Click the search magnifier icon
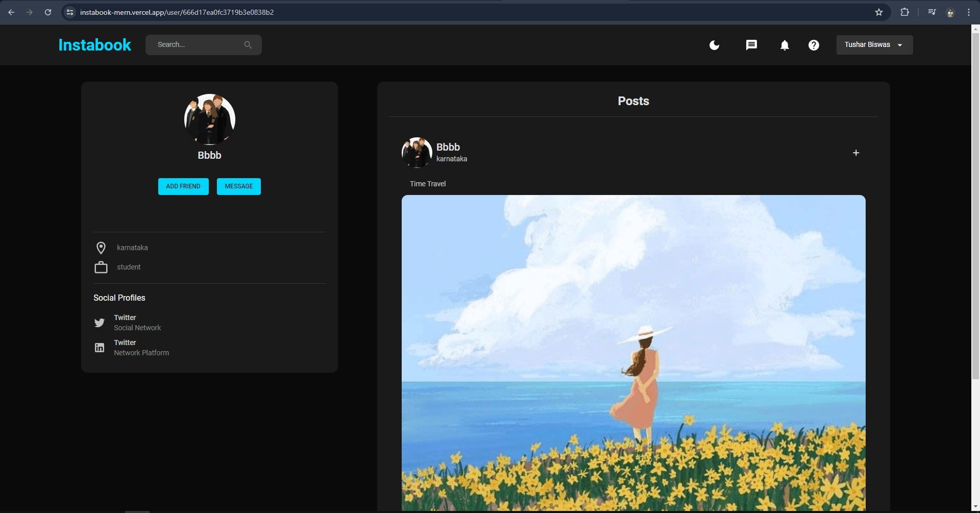This screenshot has height=513, width=980. [248, 45]
